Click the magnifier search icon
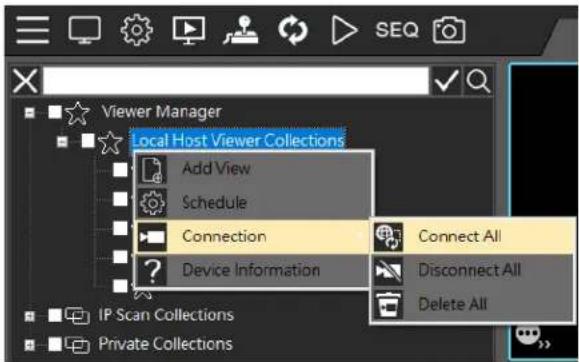 pos(478,81)
